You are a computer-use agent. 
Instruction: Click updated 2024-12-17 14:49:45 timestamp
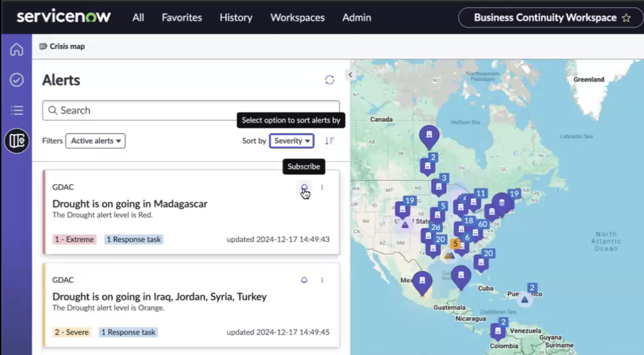tap(278, 332)
